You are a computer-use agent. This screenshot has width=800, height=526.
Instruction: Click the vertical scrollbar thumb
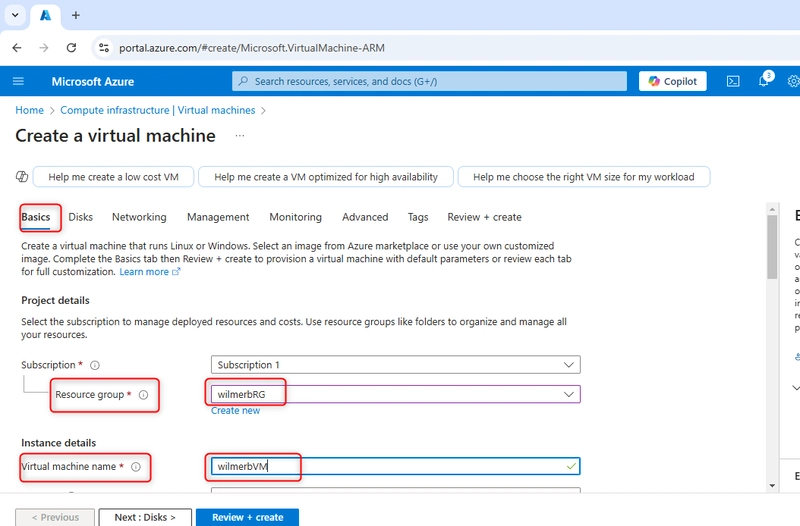tap(772, 247)
